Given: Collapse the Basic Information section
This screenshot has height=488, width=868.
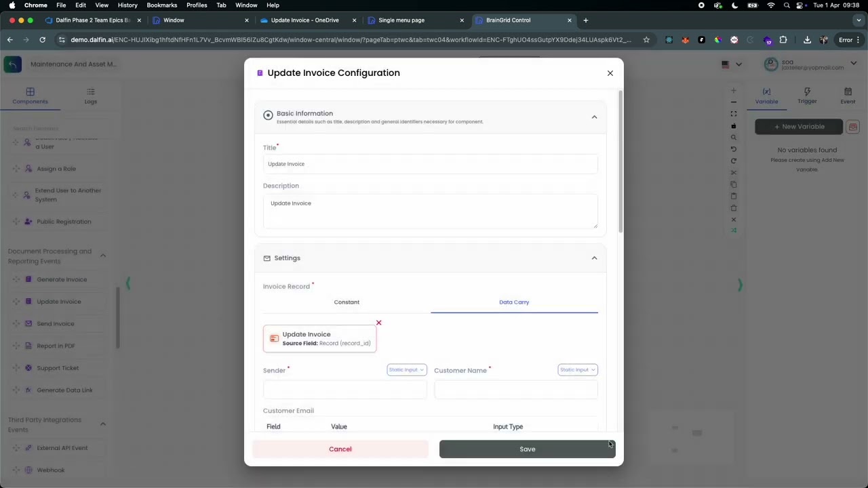Looking at the screenshot, I should coord(594,117).
